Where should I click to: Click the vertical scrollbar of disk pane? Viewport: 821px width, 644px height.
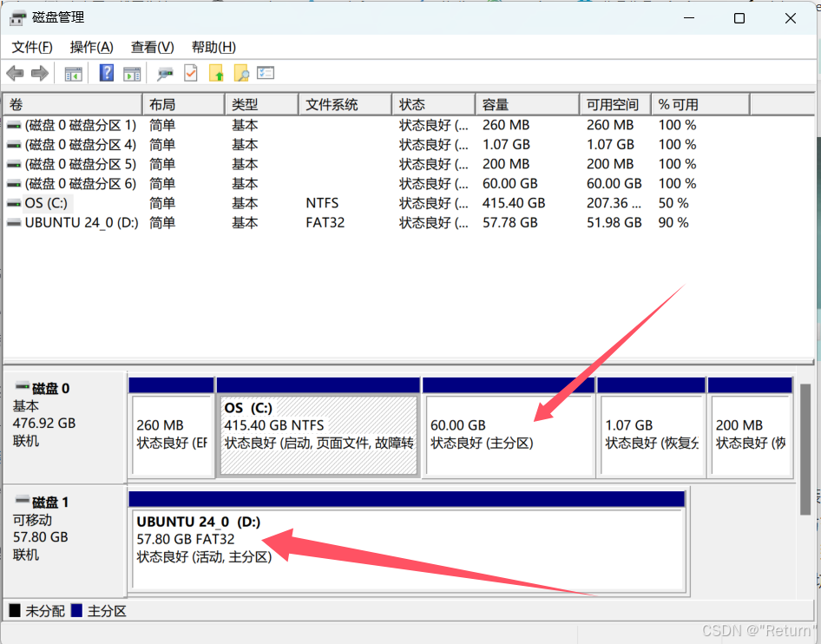pos(805,451)
